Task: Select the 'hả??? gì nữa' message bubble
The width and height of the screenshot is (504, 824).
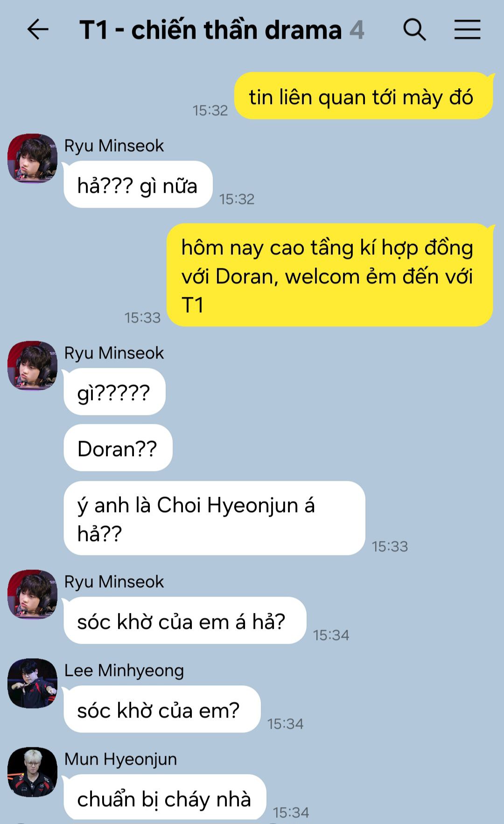Action: point(138,184)
